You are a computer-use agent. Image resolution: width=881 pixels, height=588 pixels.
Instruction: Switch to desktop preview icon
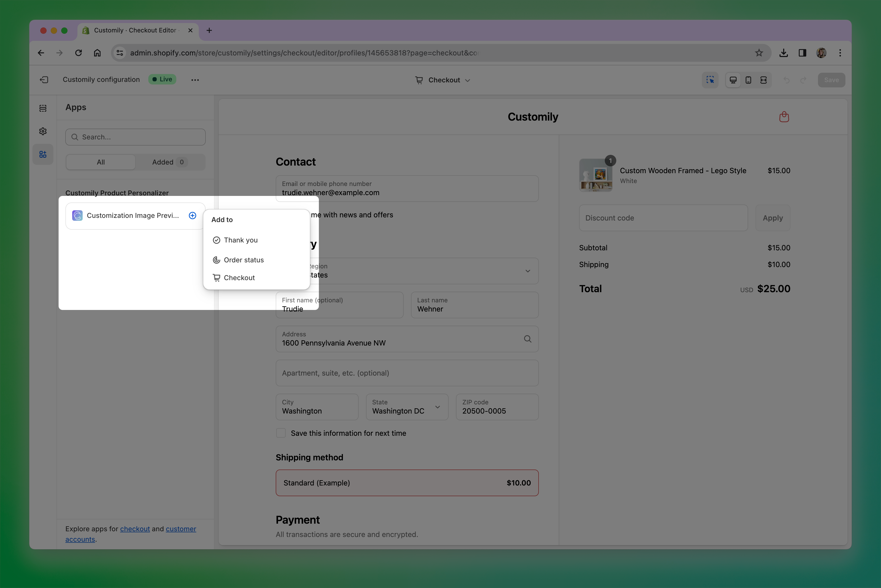[x=733, y=80]
